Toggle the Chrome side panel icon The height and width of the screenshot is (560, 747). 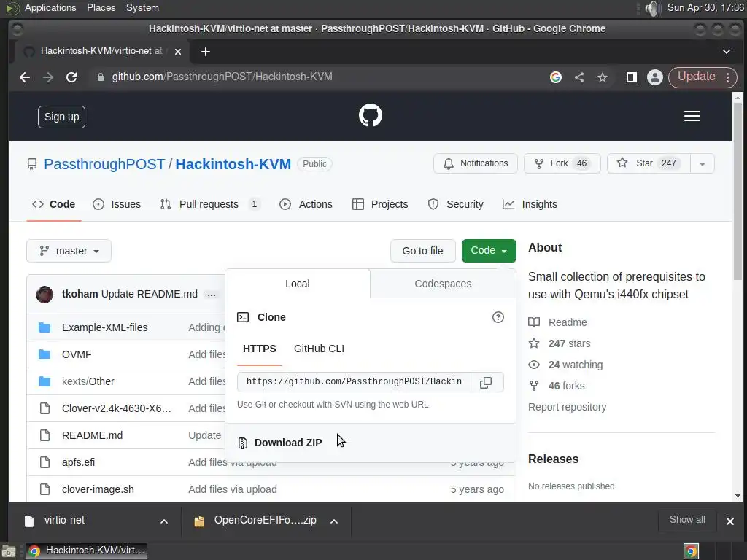631,77
